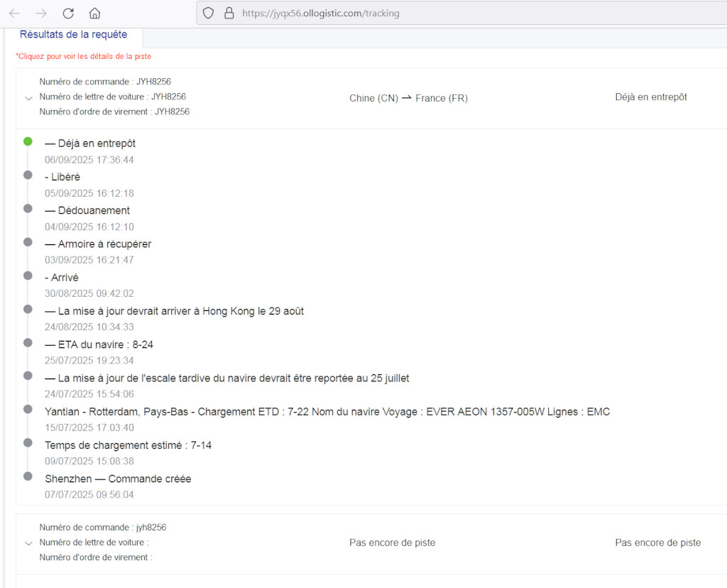Click the browser forward arrow
Viewport: 727px width, 588px height.
[41, 13]
